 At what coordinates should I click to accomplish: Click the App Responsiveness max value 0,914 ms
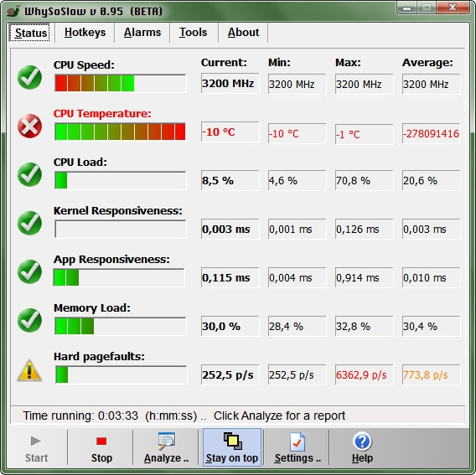[x=364, y=277]
